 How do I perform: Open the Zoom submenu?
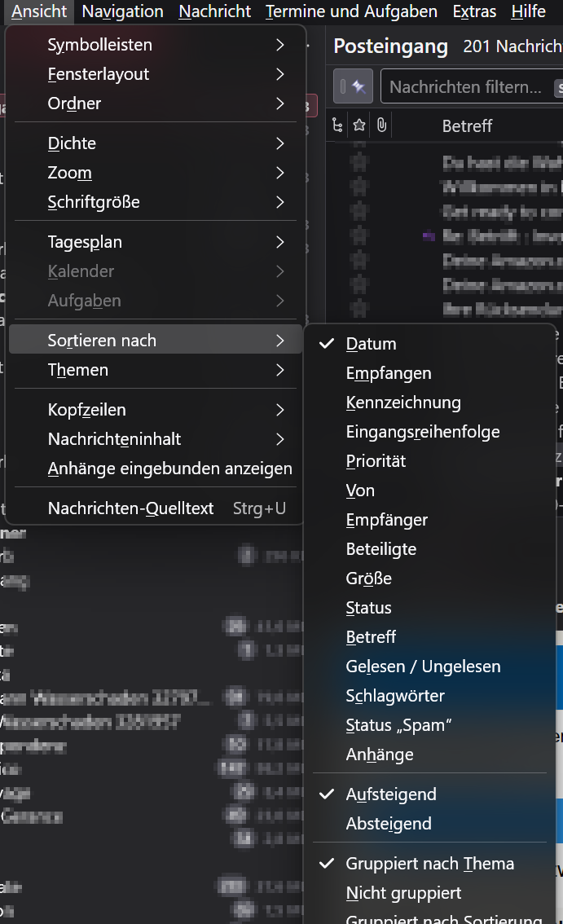click(155, 173)
